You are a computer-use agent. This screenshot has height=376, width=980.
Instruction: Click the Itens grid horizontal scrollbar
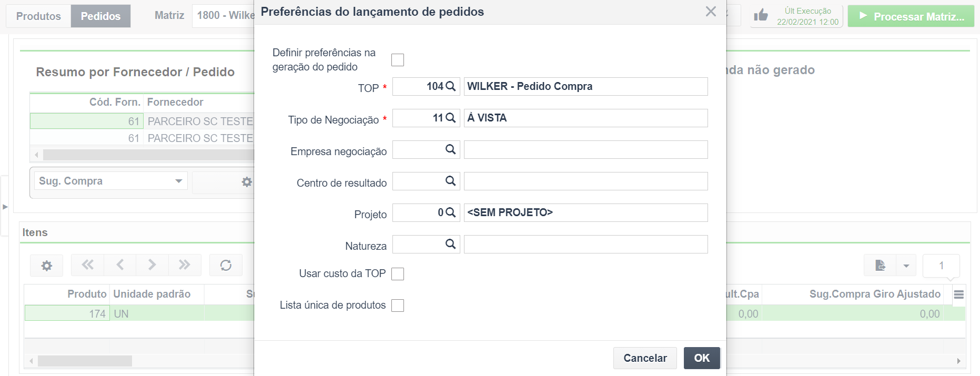point(85,361)
